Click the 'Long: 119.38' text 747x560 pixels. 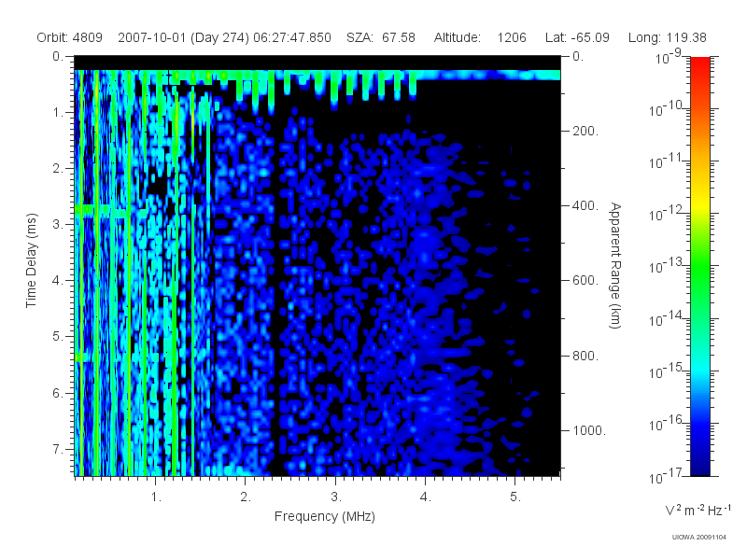click(x=668, y=37)
